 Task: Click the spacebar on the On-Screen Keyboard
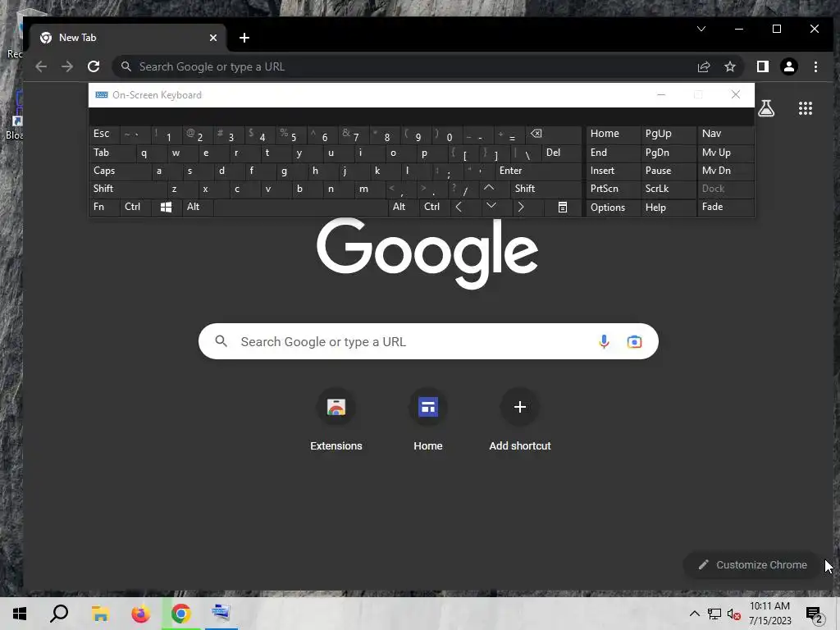(300, 207)
